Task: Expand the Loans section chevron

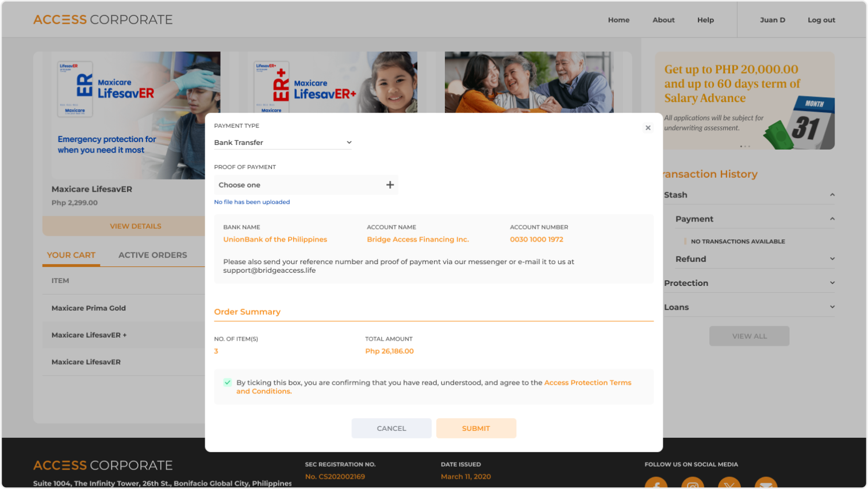Action: (x=832, y=307)
